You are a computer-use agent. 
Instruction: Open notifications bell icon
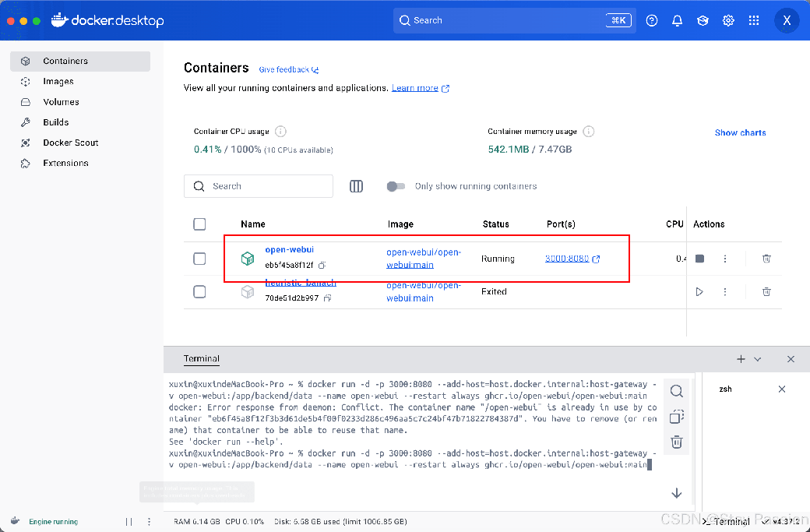[x=678, y=21]
